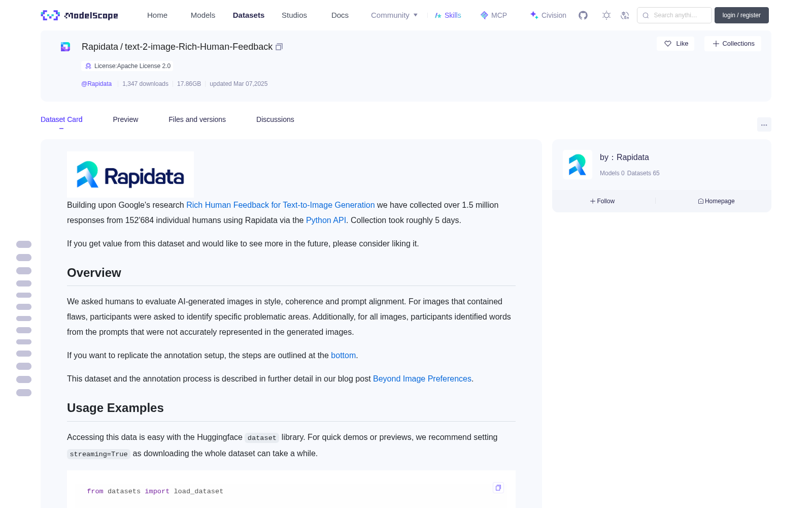Open Civision from the top navigation
The width and height of the screenshot is (812, 508).
coord(548,15)
